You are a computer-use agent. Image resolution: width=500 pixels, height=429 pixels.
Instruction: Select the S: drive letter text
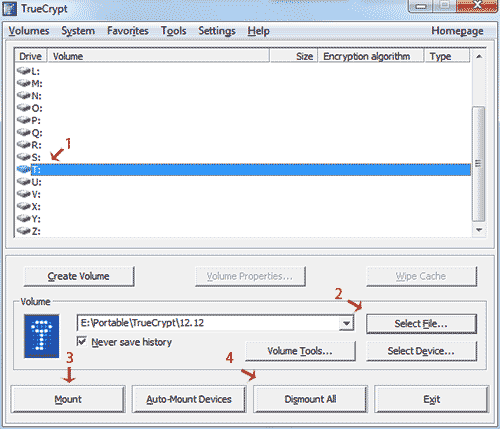36,157
